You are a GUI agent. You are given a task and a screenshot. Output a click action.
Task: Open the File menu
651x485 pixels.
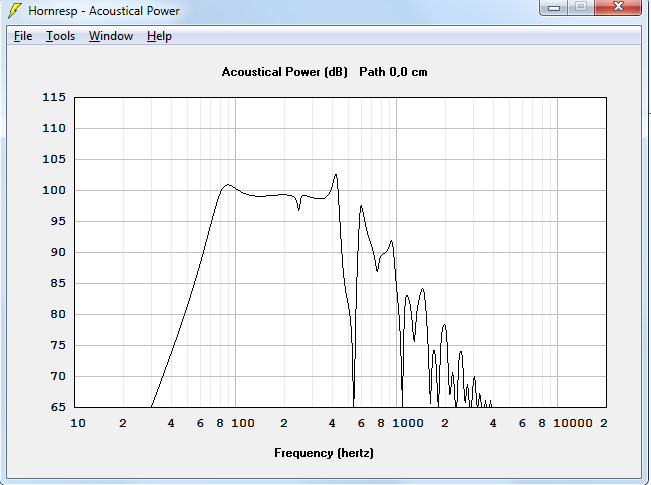point(23,36)
